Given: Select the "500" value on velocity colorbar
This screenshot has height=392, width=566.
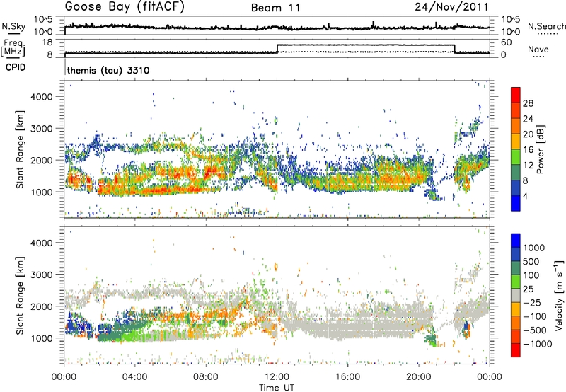Looking at the screenshot, I should coord(531,261).
